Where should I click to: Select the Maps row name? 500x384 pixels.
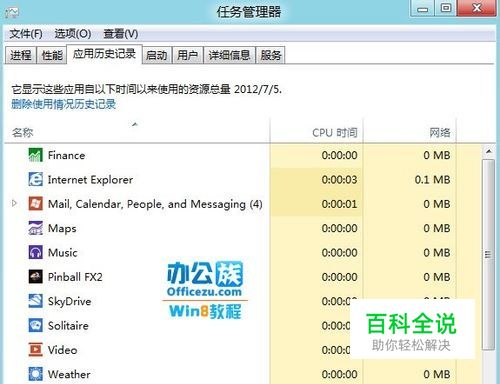pyautogui.click(x=62, y=228)
